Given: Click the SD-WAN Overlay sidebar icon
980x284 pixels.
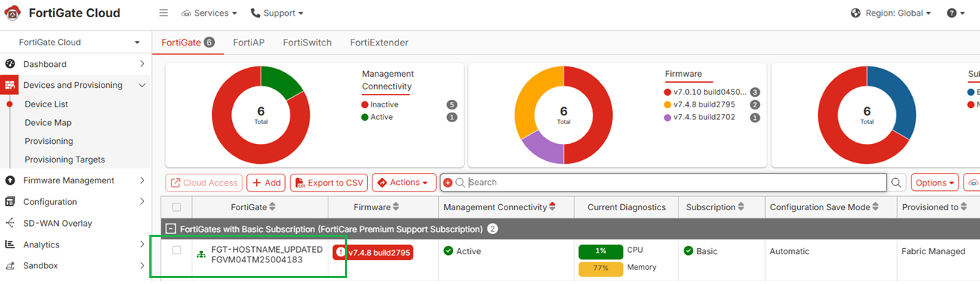Looking at the screenshot, I should coord(10,223).
